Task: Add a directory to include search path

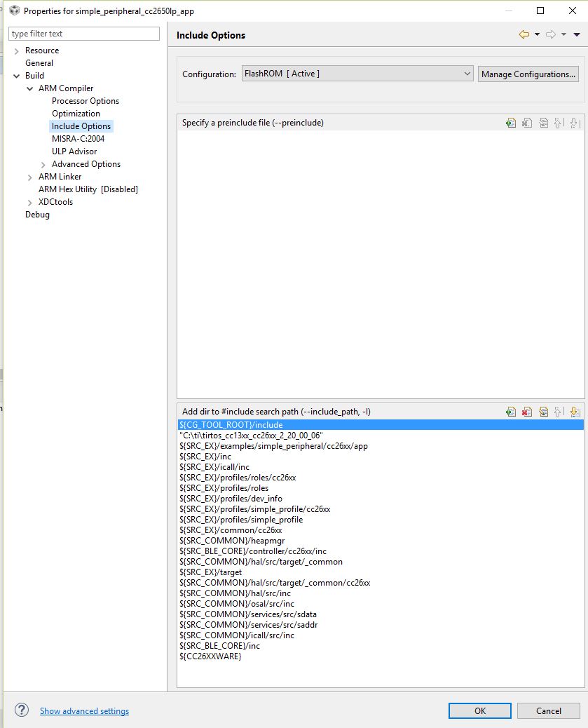Action: pos(510,412)
